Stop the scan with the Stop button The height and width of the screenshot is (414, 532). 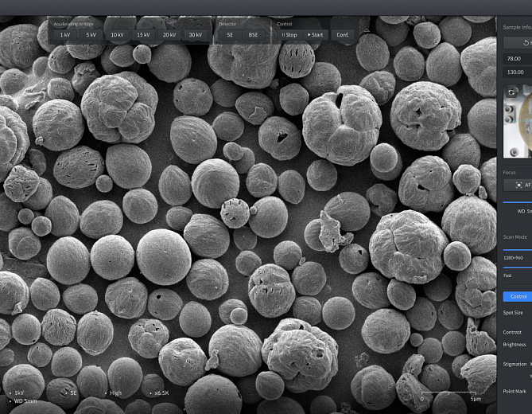tap(289, 35)
